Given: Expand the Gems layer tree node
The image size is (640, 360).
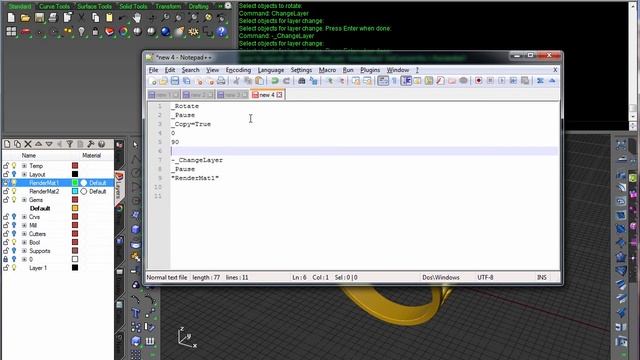Looking at the screenshot, I should coord(24,200).
